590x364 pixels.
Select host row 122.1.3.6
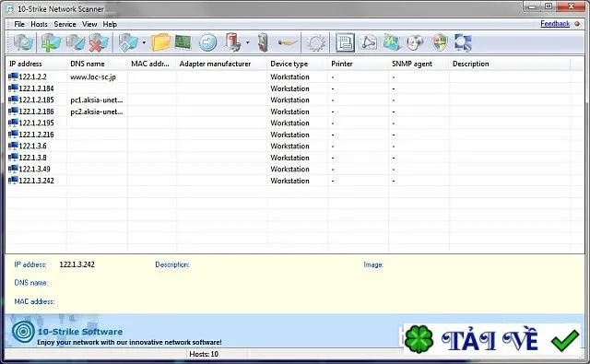(x=295, y=146)
